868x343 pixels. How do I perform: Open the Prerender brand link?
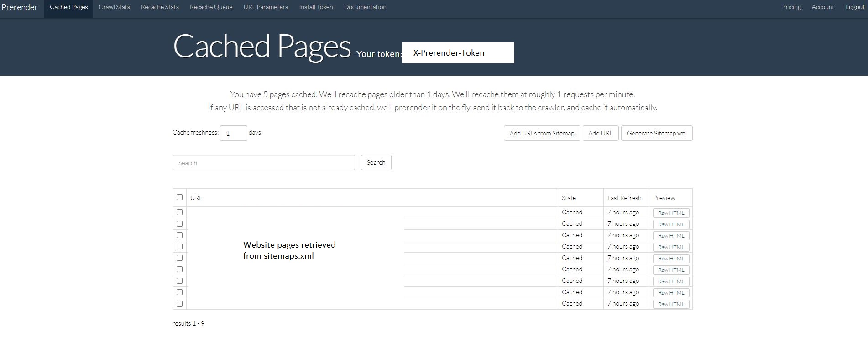(19, 7)
